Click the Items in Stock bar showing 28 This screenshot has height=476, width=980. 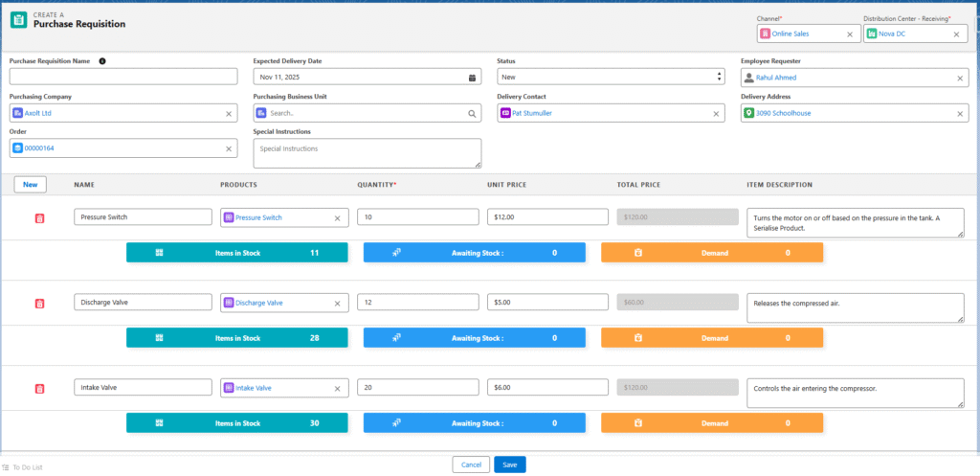pos(236,338)
